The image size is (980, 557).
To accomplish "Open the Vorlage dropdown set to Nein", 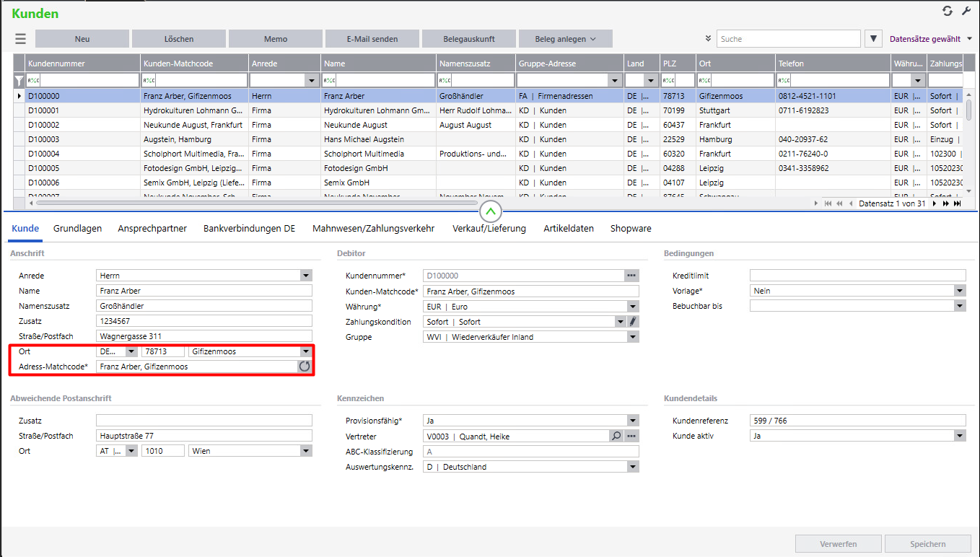I will (x=960, y=291).
